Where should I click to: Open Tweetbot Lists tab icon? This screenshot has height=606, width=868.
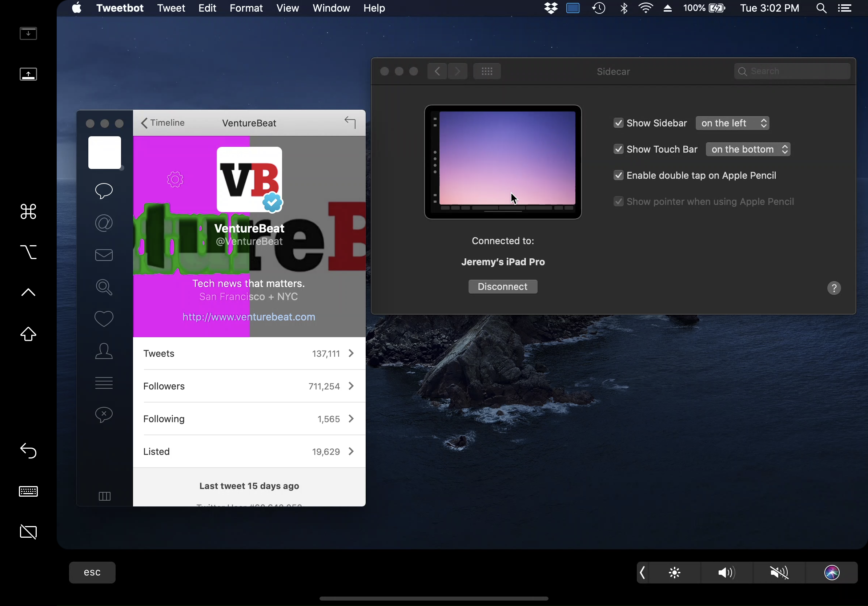pos(104,383)
